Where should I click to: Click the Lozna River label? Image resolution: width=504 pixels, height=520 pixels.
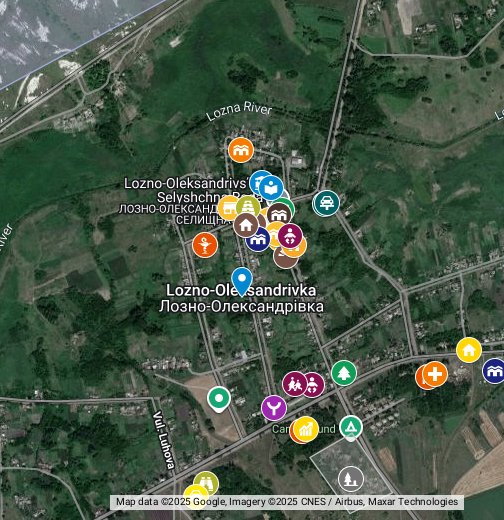pyautogui.click(x=239, y=111)
